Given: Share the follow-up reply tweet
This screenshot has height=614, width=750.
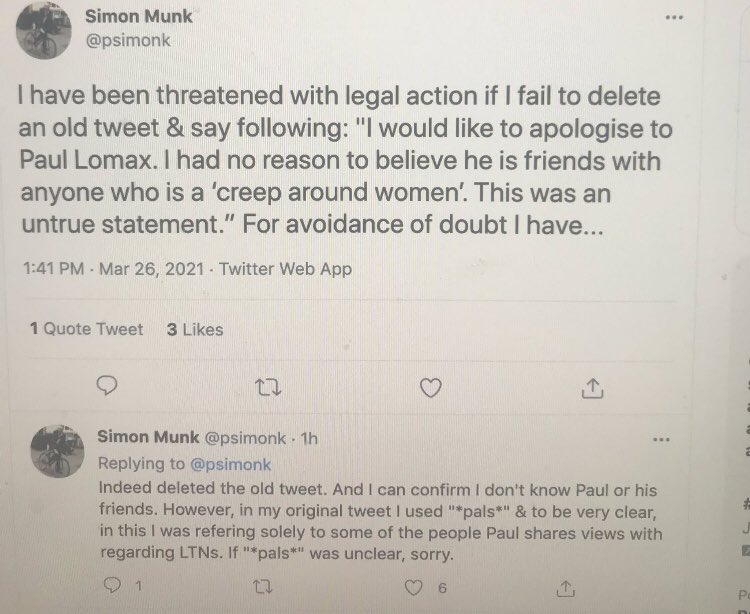Looking at the screenshot, I should coord(566,585).
